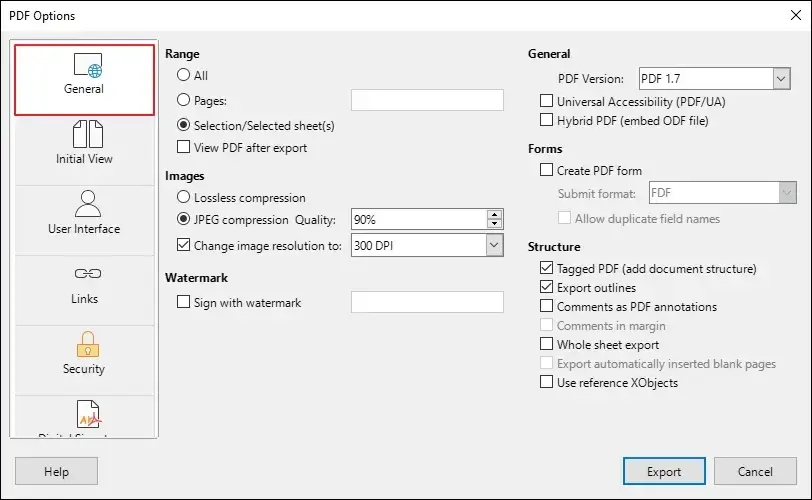Choose JPEG compression option

[183, 219]
